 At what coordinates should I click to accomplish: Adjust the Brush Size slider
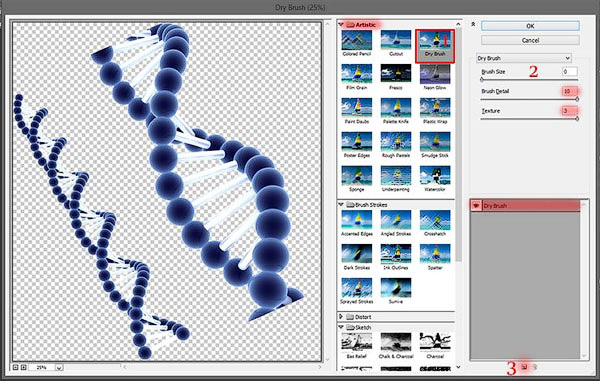pos(482,80)
